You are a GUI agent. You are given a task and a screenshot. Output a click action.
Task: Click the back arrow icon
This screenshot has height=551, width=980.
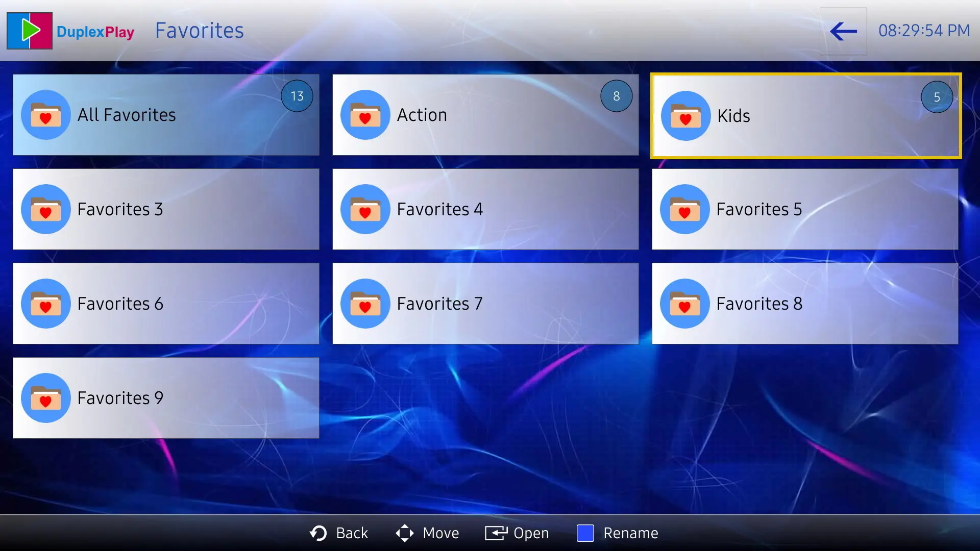843,31
